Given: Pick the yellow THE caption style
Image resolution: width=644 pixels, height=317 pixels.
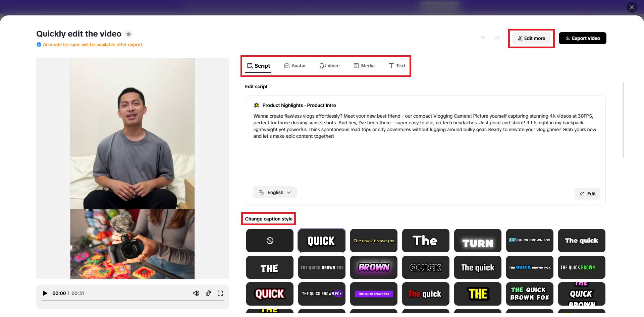Looking at the screenshot, I should 478,294.
